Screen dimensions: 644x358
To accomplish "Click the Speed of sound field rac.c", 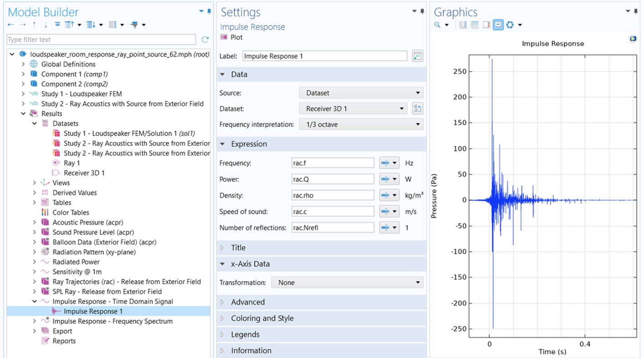I will pos(333,212).
